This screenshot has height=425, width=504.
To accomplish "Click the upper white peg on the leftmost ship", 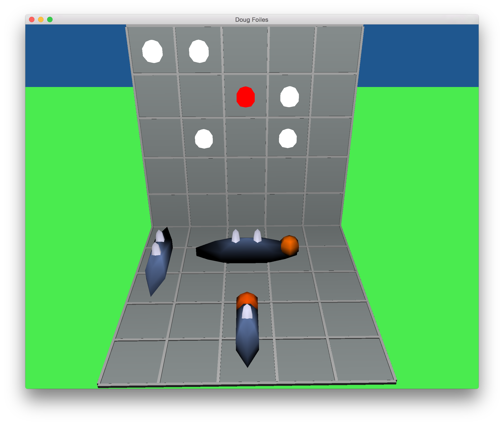I will (x=160, y=236).
